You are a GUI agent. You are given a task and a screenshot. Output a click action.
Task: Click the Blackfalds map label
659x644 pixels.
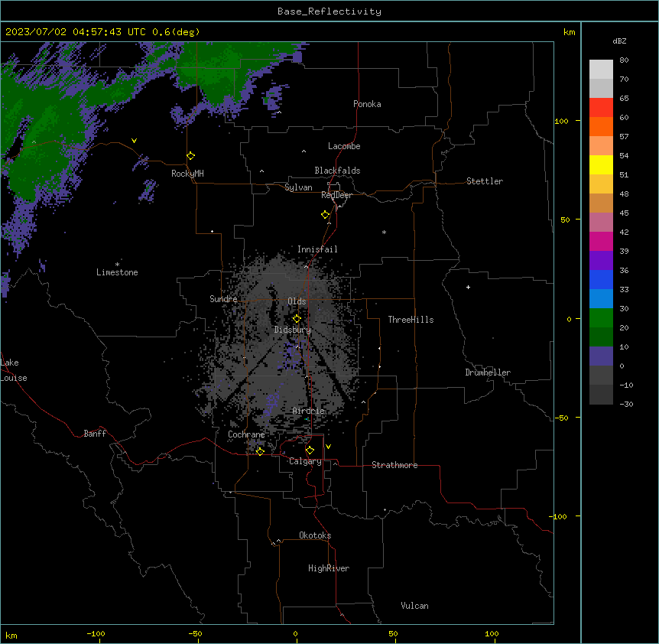(337, 171)
